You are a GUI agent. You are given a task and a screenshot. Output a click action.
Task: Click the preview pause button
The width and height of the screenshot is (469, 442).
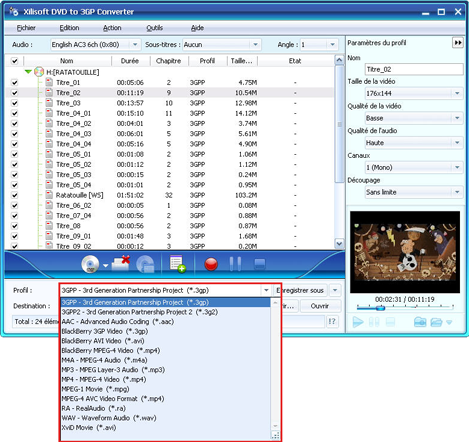[374, 322]
